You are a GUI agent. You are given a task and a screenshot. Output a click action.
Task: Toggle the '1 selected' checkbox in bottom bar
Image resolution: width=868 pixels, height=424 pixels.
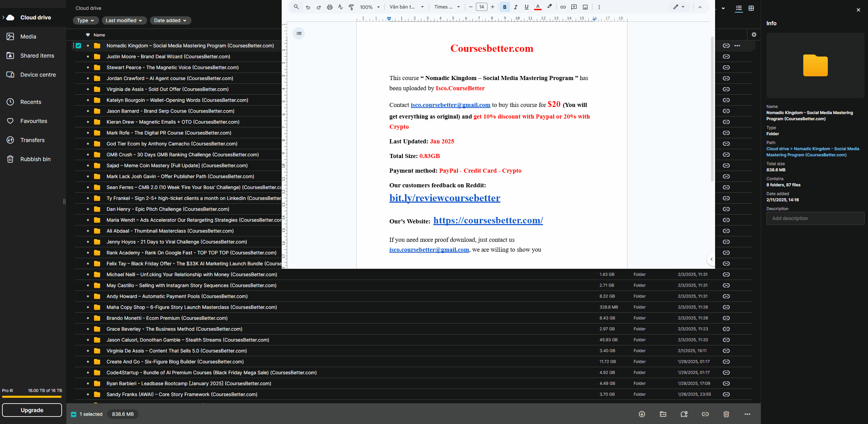point(74,414)
